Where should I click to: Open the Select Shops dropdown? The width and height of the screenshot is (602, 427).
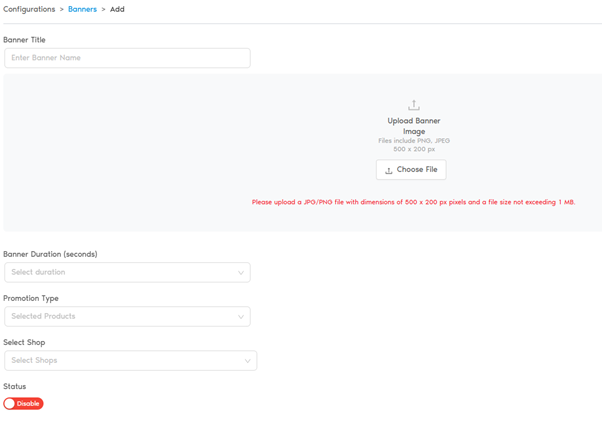[130, 360]
